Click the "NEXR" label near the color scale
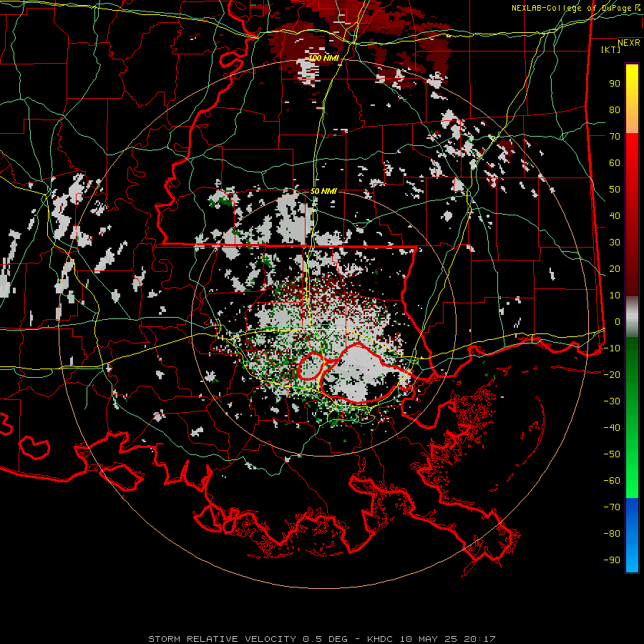Viewport: 644px width, 644px height. [x=629, y=43]
